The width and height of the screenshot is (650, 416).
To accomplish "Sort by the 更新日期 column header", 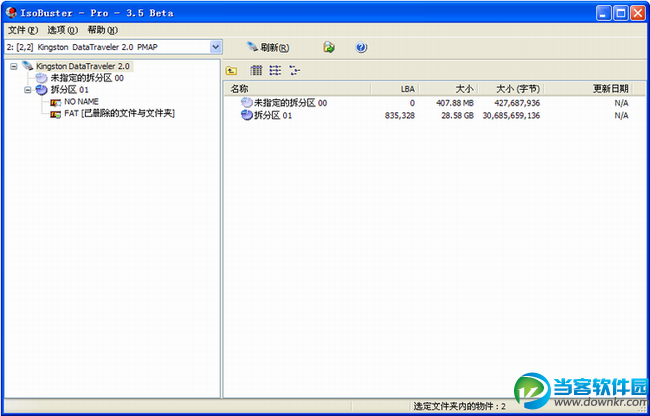I will click(589, 89).
